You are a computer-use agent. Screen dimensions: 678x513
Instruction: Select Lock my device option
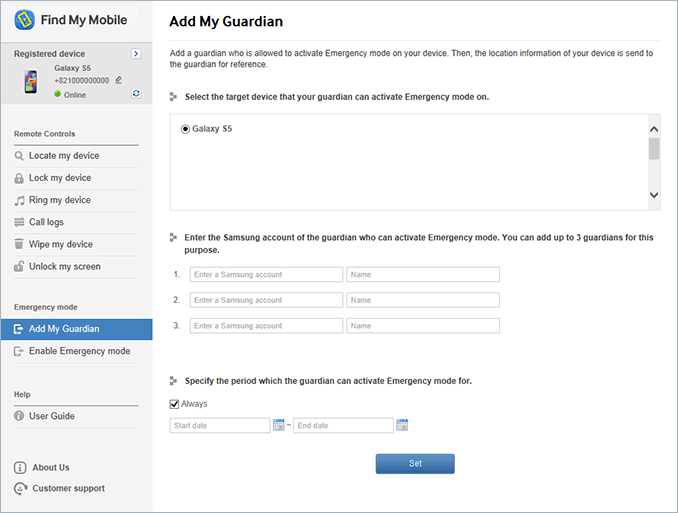coord(60,178)
